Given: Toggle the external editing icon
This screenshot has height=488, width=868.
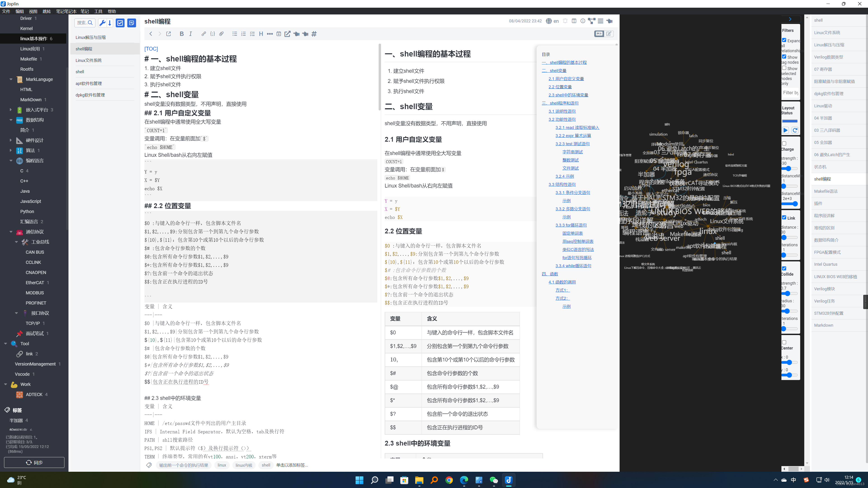Looking at the screenshot, I should coord(168,34).
